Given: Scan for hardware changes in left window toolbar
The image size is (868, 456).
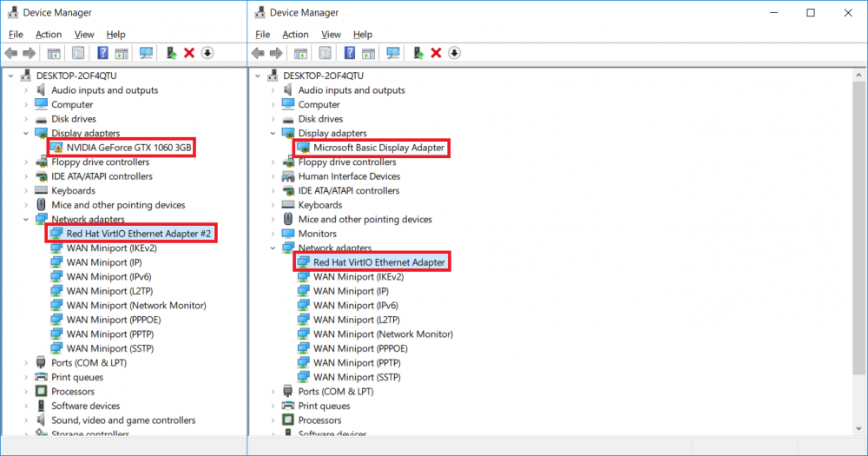Looking at the screenshot, I should tap(146, 53).
